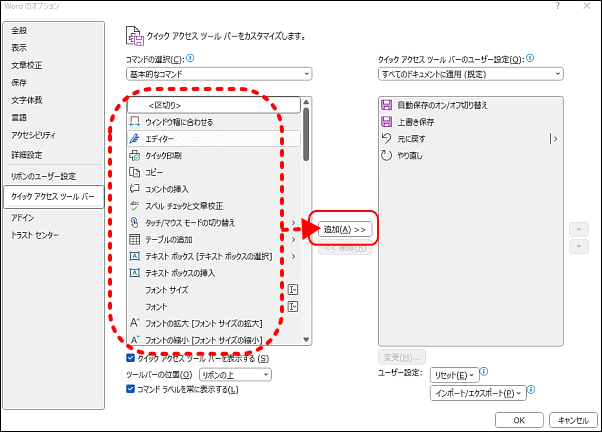Select 自動保存のオン/オフ切り替え save icon

point(386,105)
